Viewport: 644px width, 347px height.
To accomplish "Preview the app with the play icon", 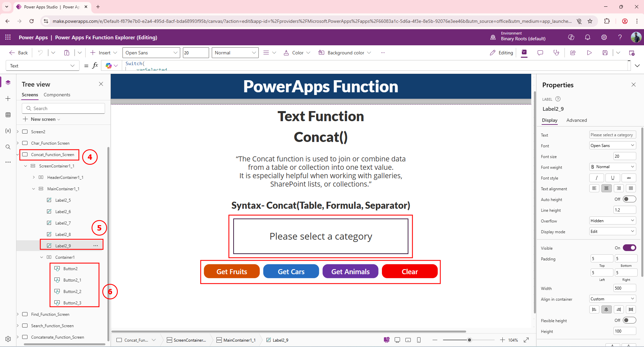I will 589,53.
